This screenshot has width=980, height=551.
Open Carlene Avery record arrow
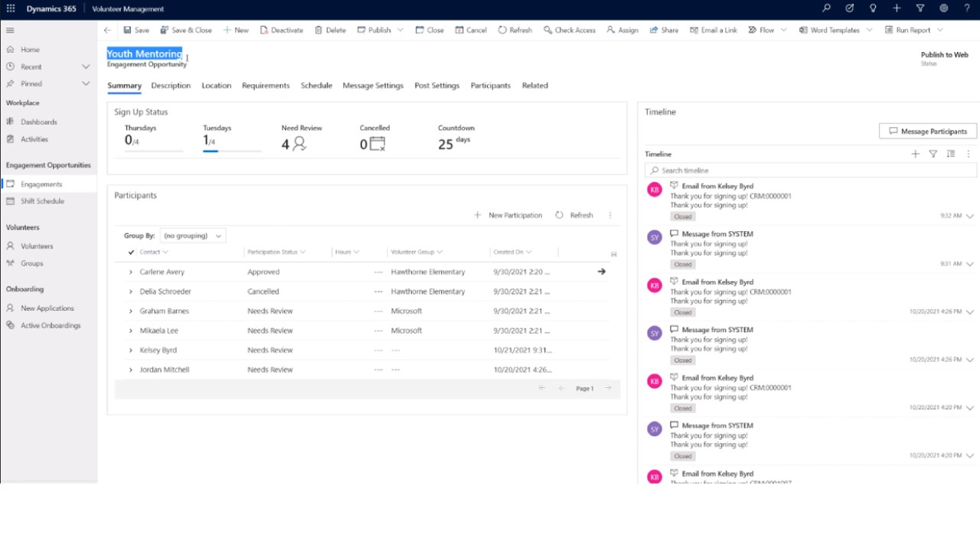(602, 272)
